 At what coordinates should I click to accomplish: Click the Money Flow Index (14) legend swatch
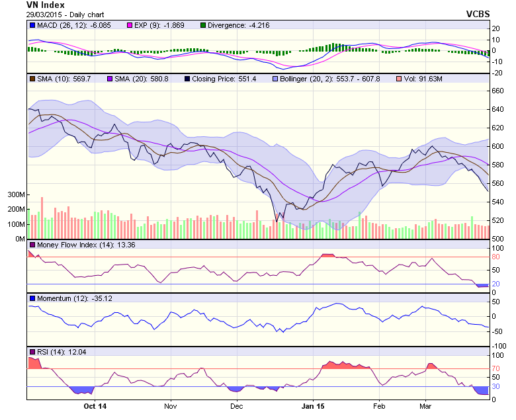point(32,245)
